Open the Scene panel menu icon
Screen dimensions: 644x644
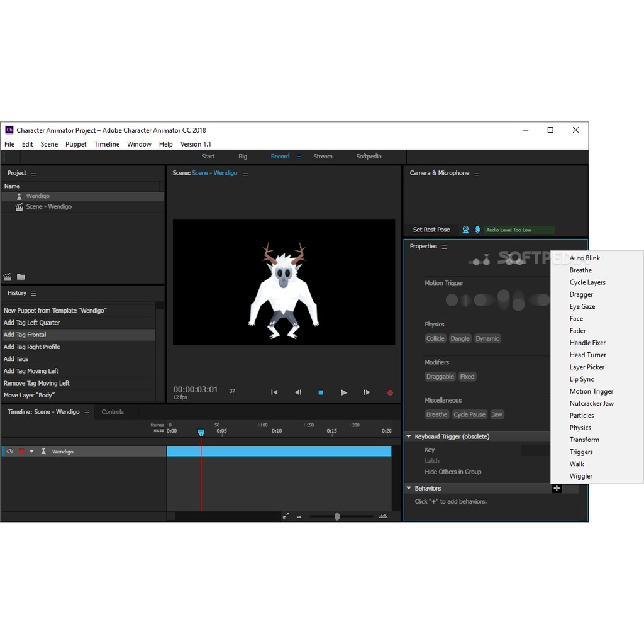tap(246, 174)
